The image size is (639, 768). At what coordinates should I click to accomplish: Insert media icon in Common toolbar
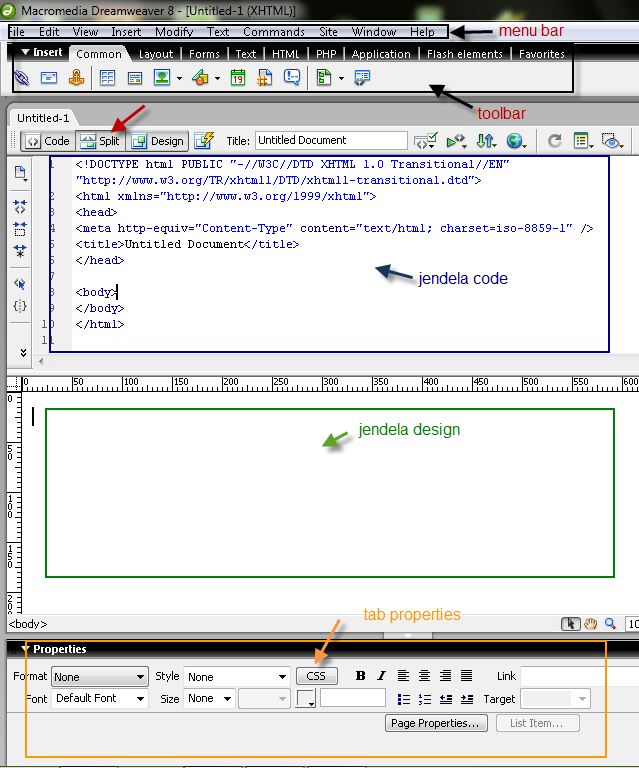[x=200, y=77]
